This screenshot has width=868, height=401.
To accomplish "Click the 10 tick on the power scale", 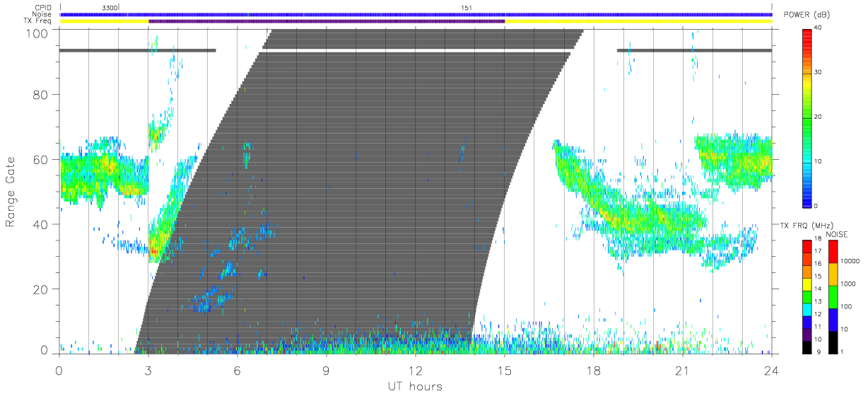I will point(818,161).
